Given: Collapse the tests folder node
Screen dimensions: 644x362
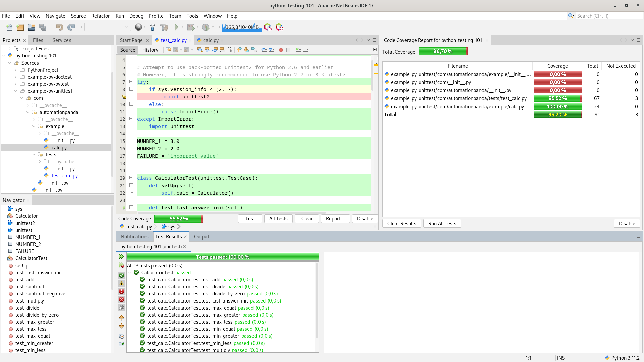Looking at the screenshot, I should (x=34, y=155).
